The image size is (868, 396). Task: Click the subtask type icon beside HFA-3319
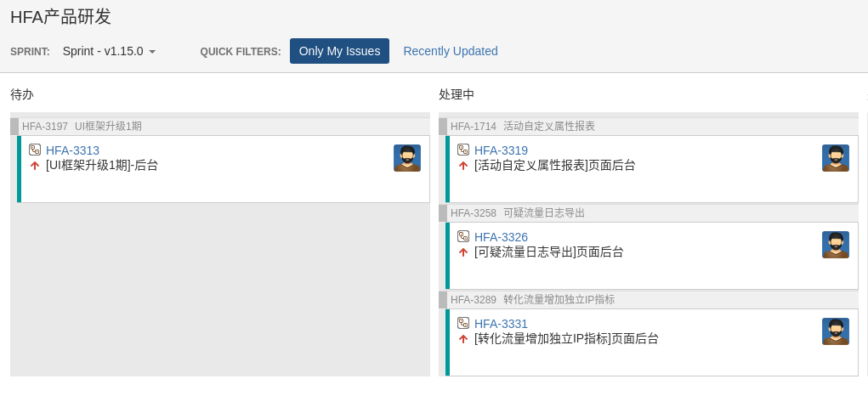[x=463, y=150]
